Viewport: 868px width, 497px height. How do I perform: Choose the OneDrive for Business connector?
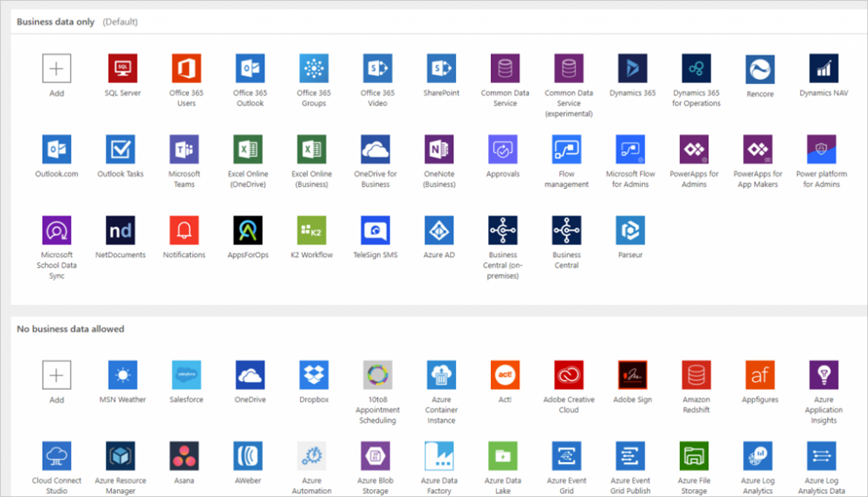coord(375,149)
